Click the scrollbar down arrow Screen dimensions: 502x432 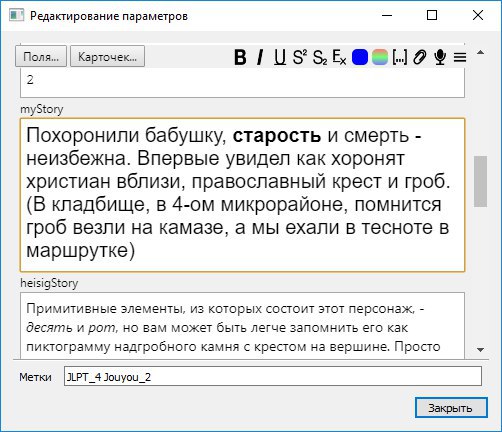[480, 349]
